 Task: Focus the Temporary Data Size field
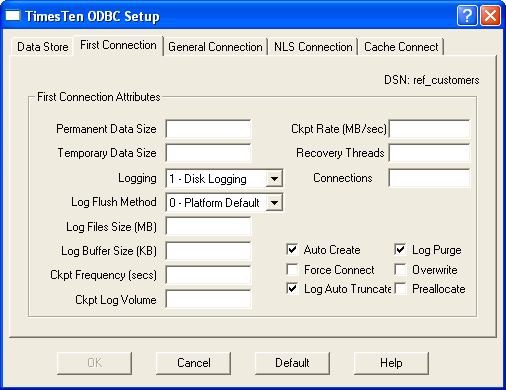click(x=208, y=153)
